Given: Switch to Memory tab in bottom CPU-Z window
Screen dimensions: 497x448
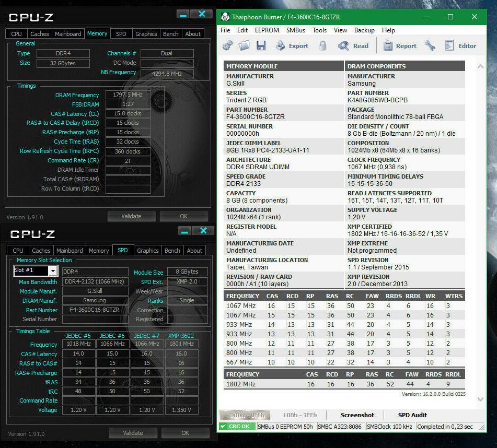Looking at the screenshot, I should (99, 251).
